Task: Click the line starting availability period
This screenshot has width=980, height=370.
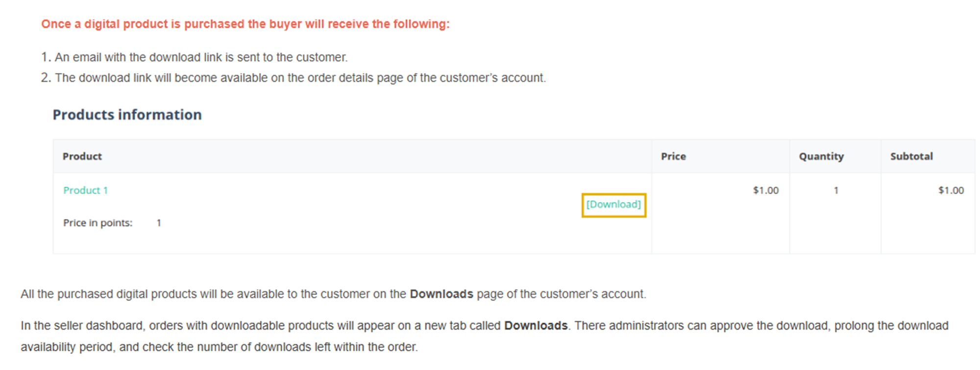Action: click(x=219, y=347)
